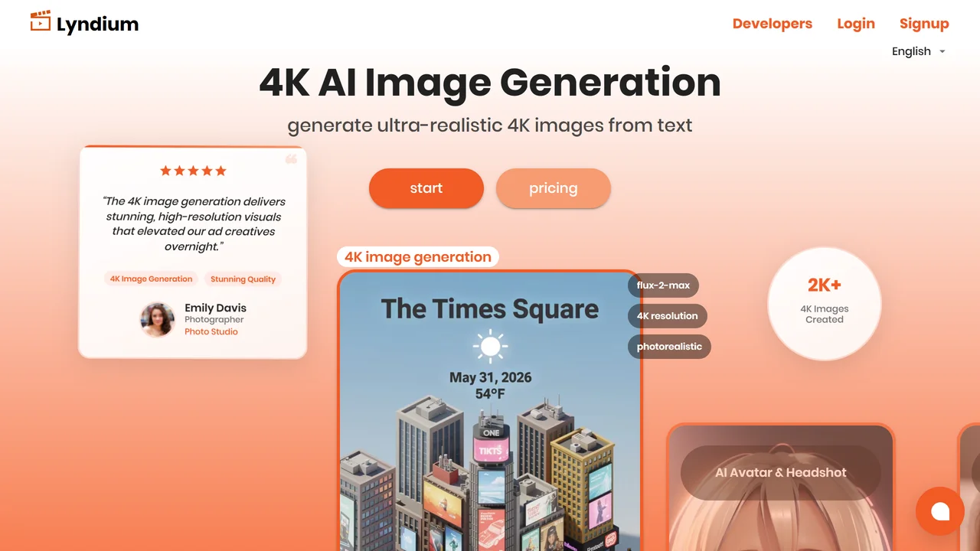Screen dimensions: 980x551
Task: Click the subtitle about ultra-realistic 4K images
Action: 490,125
